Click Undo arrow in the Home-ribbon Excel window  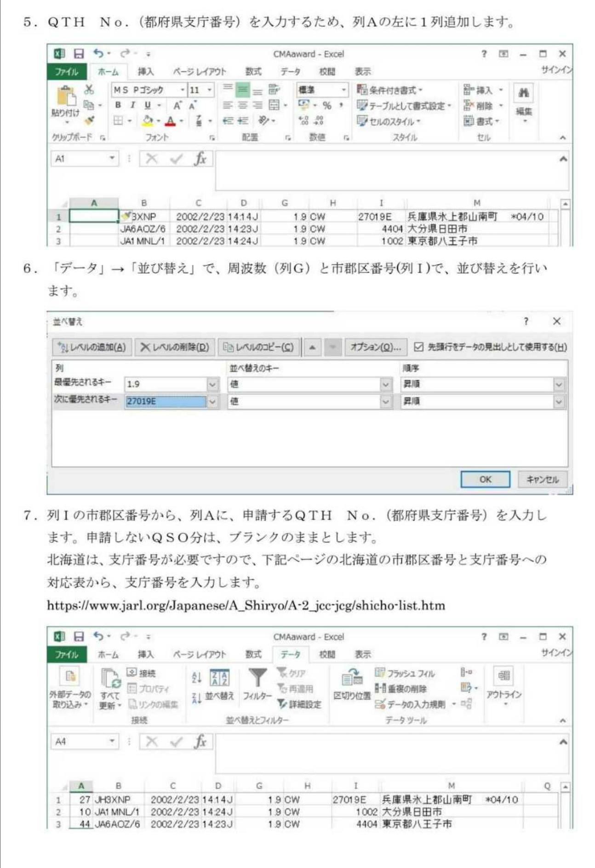pos(98,54)
